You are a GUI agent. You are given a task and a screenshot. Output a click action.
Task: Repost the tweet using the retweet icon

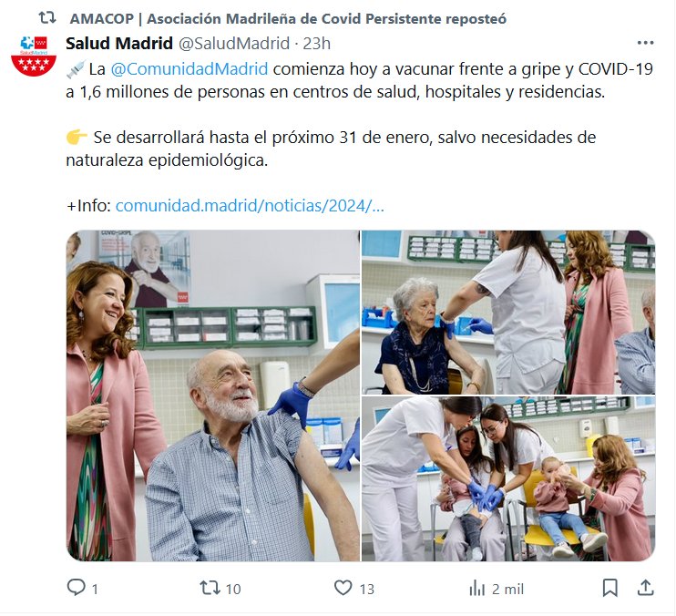pyautogui.click(x=210, y=588)
